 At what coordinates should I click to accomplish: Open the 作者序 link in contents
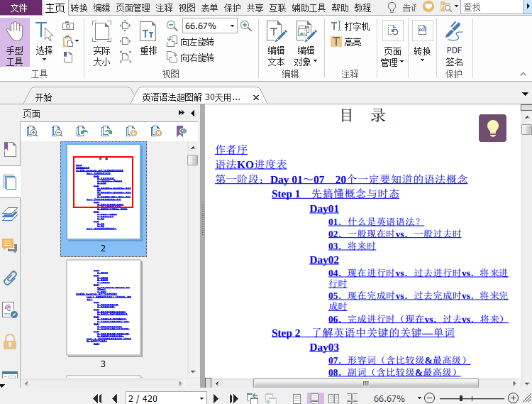tap(231, 149)
